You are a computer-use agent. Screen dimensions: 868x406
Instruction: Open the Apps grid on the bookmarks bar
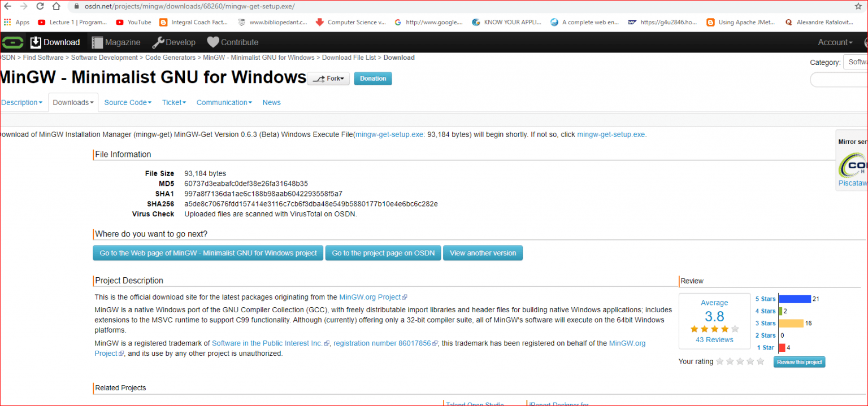point(8,23)
